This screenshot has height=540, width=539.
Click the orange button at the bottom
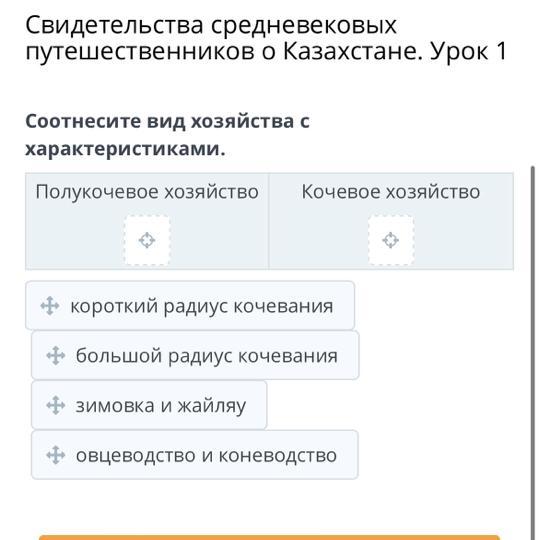(269, 538)
